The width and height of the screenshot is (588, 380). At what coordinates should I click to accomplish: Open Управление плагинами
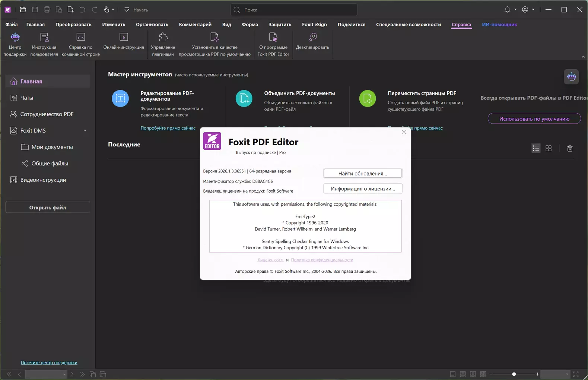tap(163, 44)
